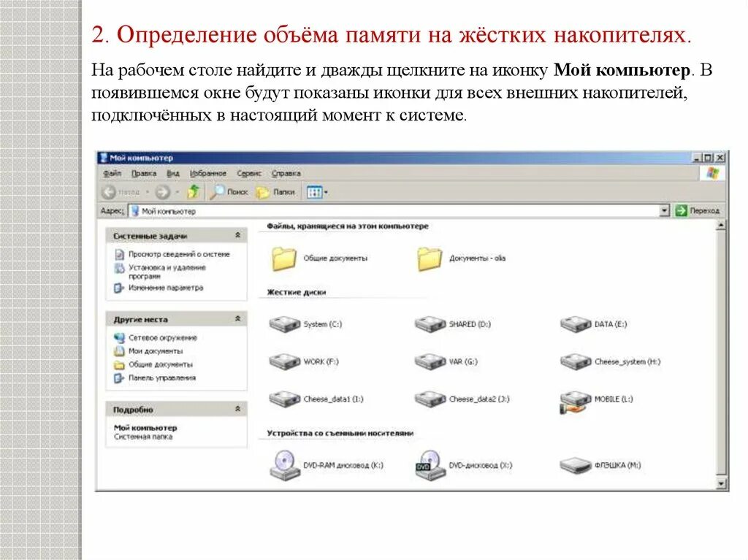The height and width of the screenshot is (560, 748).
Task: Select the SHARED (D:) drive icon
Action: pyautogui.click(x=430, y=324)
